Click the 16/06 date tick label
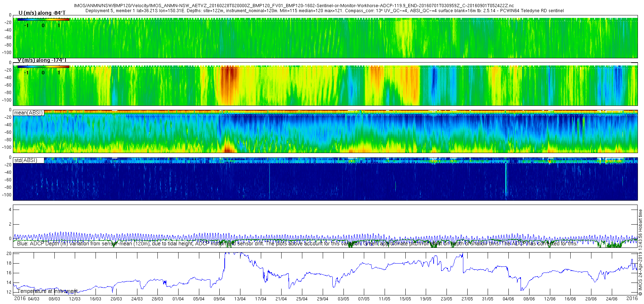This screenshot has height=304, width=644. tap(570, 299)
